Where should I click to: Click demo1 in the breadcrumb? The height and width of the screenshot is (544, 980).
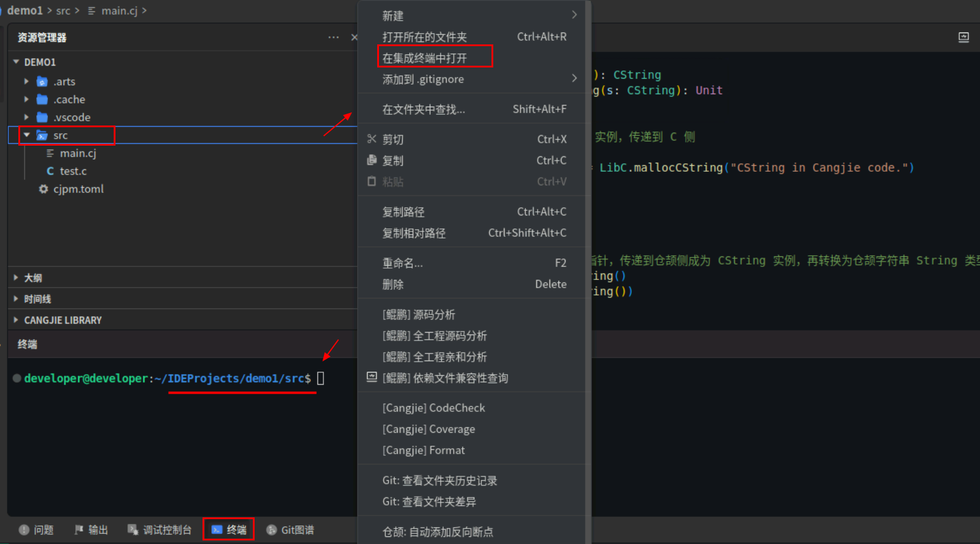point(25,11)
